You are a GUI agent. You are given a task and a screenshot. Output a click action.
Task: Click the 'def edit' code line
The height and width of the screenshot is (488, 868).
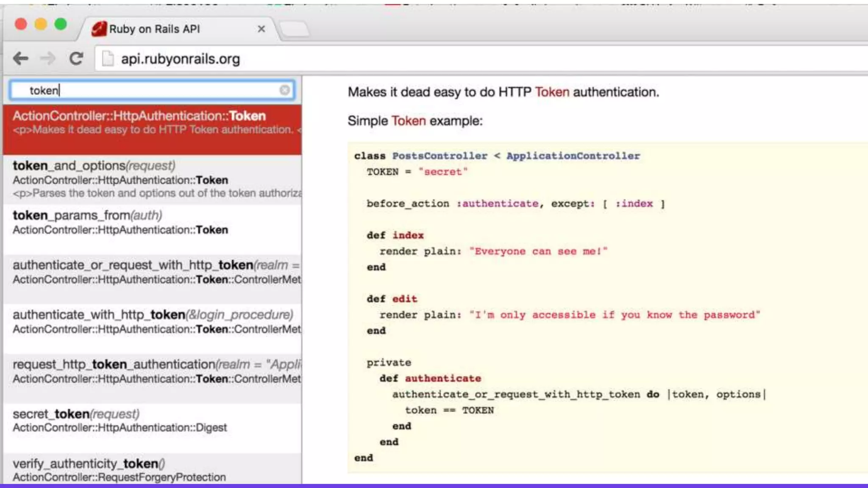click(392, 299)
